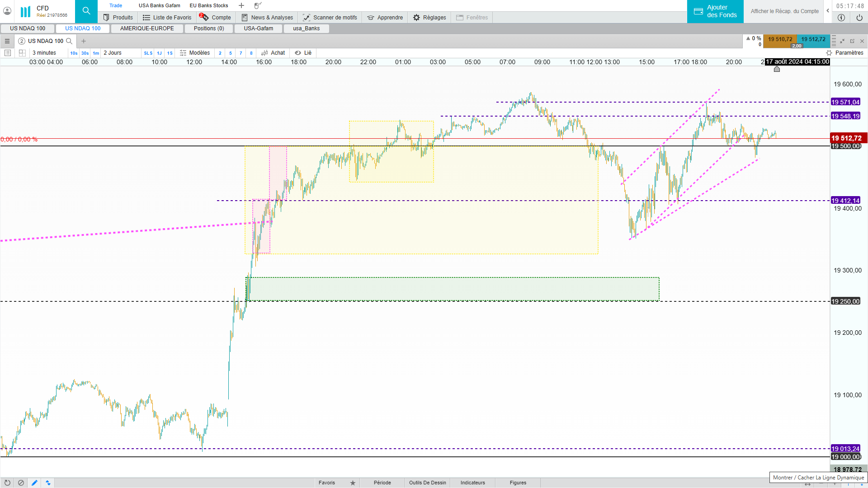Click the power logout icon

pyautogui.click(x=859, y=18)
